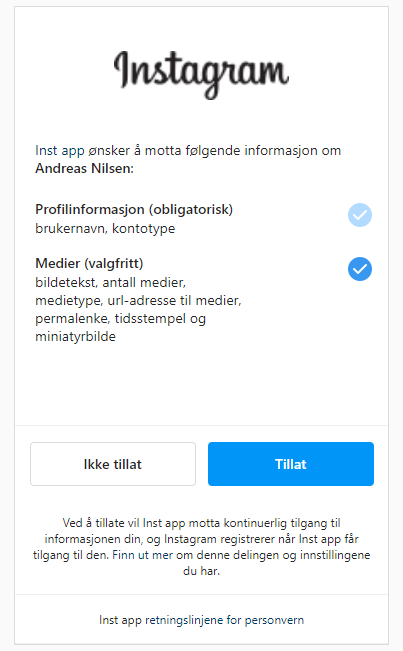
Task: Click the 'Ved å tillate vil Inst app' line
Action: click(201, 523)
